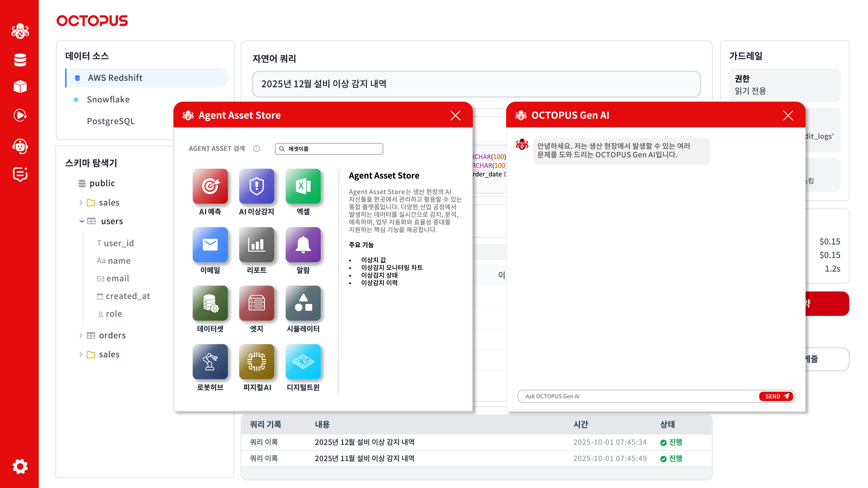Screen dimensions: 868x488
Task: Open settings gear in the sidebar
Action: coord(20,467)
